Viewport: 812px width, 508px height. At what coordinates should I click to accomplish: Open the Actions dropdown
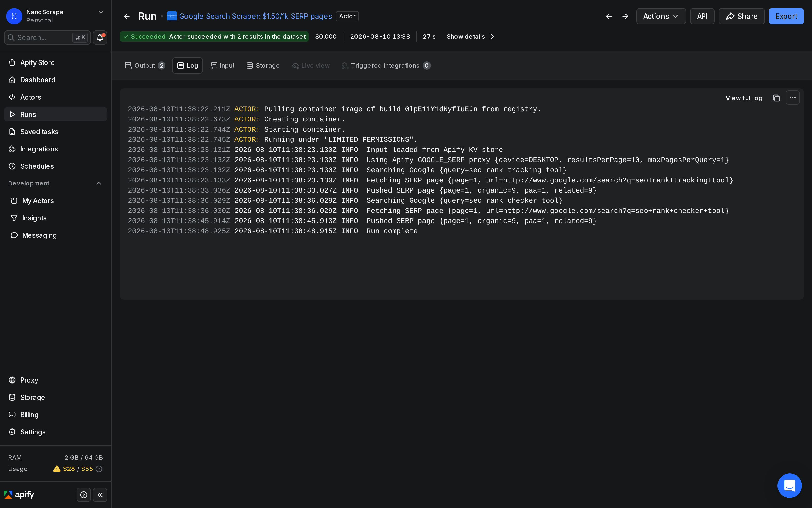[x=661, y=16]
